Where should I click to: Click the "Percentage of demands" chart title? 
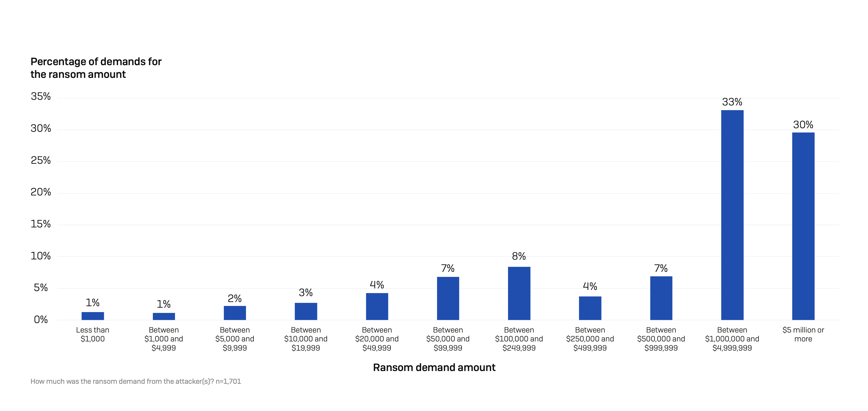click(x=96, y=68)
